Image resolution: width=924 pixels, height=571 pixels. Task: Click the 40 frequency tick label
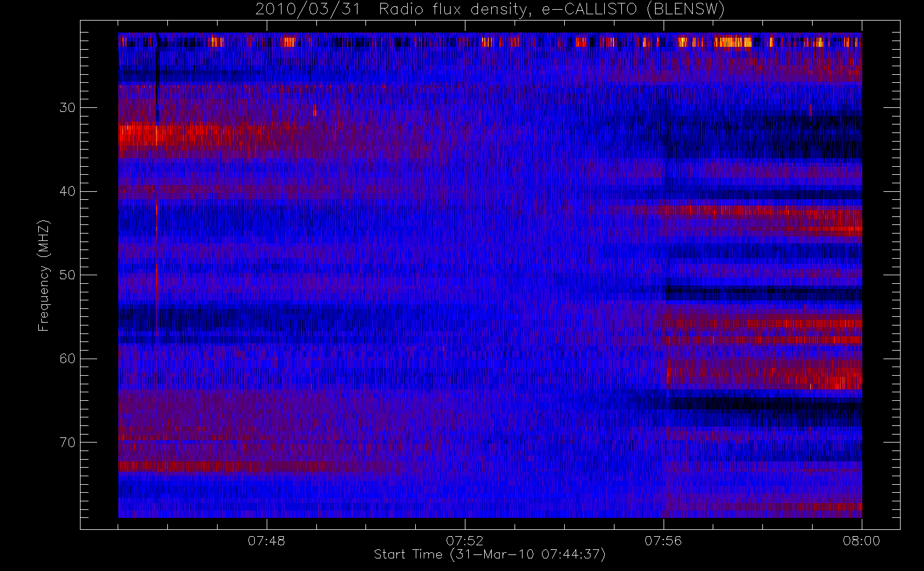[67, 191]
